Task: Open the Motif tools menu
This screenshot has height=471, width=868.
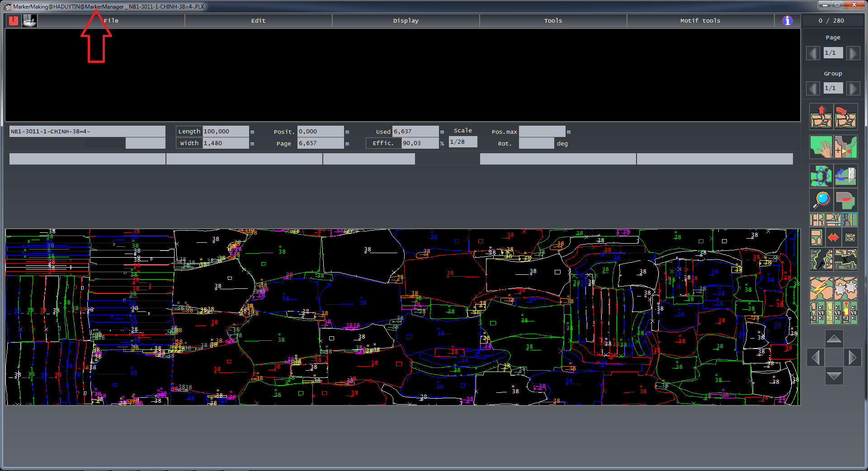Action: tap(700, 21)
